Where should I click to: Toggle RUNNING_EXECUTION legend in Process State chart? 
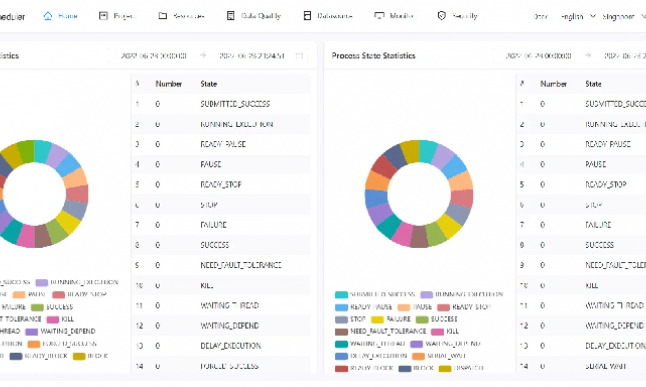pyautogui.click(x=462, y=294)
